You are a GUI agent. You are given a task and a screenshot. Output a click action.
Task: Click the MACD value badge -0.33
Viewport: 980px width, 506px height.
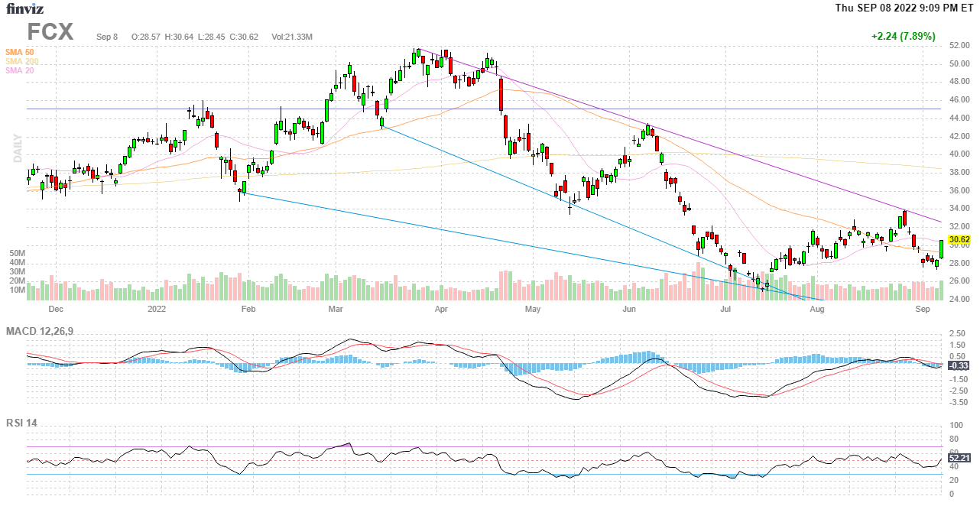tap(959, 365)
